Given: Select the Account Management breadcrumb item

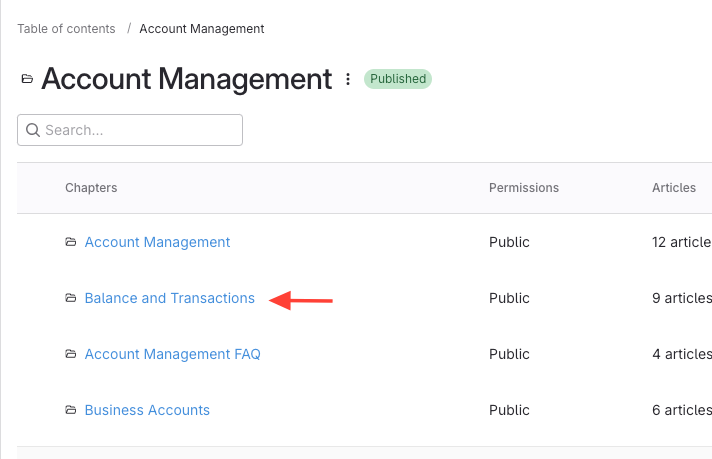Looking at the screenshot, I should click(202, 29).
